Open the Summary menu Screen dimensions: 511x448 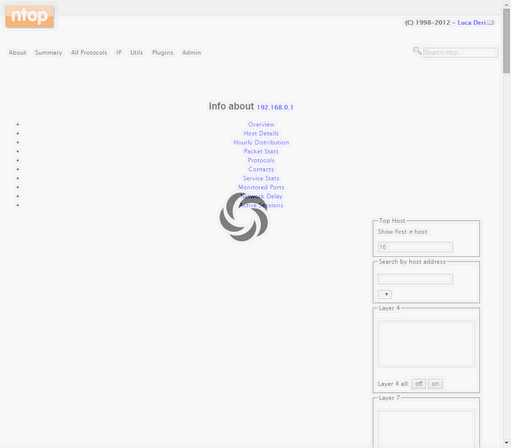(x=48, y=53)
